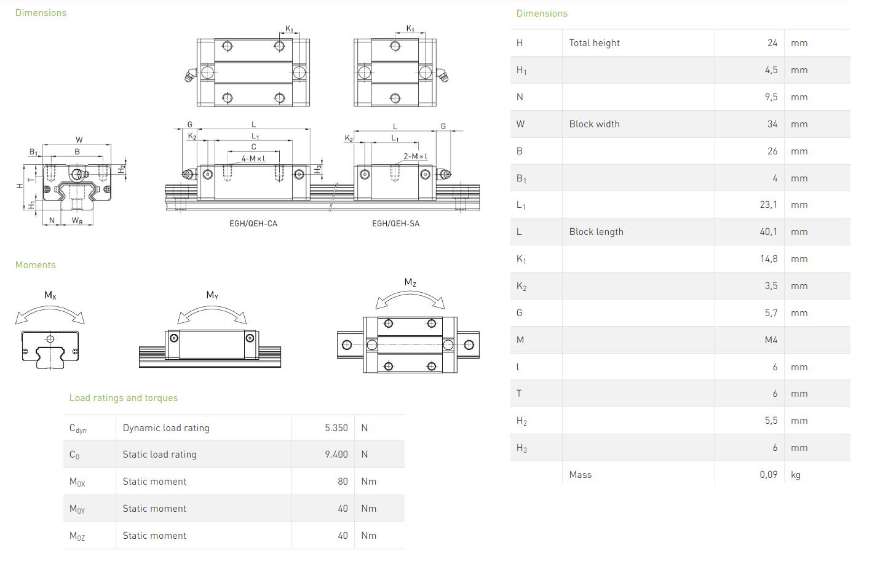The width and height of the screenshot is (888, 588).
Task: Select the L1 value 23,1
Action: tap(769, 205)
